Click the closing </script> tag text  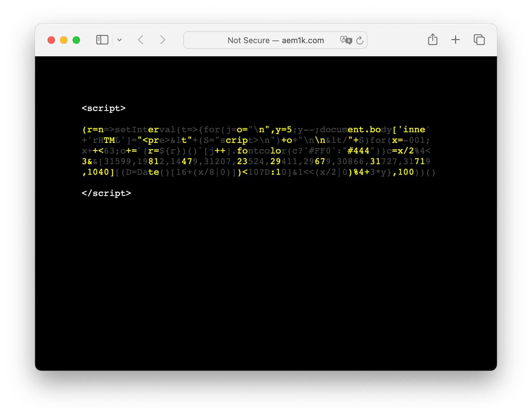[106, 193]
